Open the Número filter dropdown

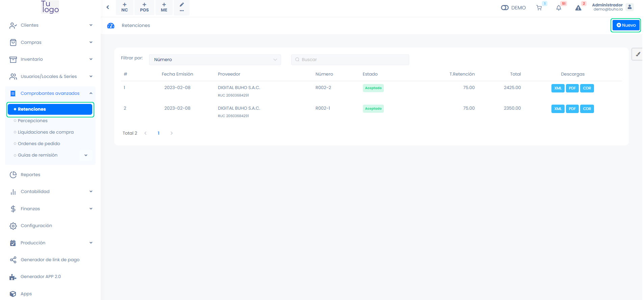tap(215, 60)
